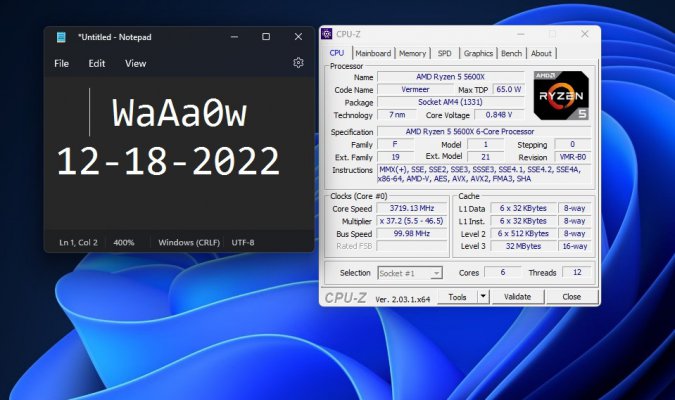675x400 pixels.
Task: Click the 12-18-2022 text line in Notepad
Action: tap(168, 161)
